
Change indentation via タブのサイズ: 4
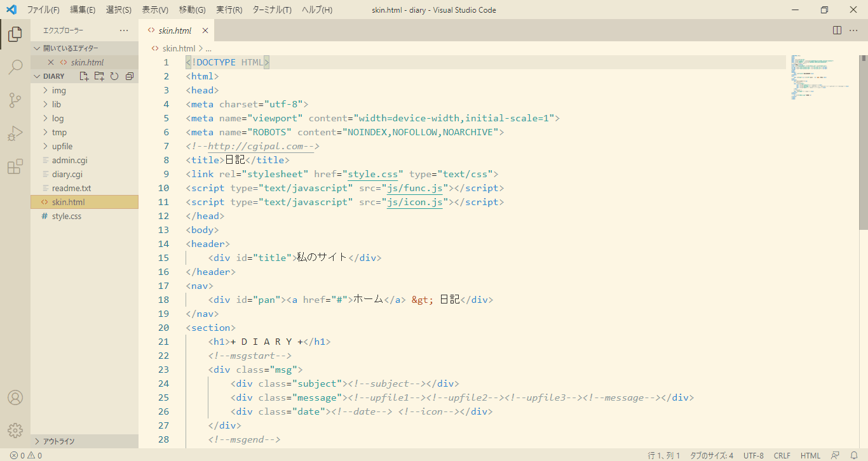pos(712,455)
